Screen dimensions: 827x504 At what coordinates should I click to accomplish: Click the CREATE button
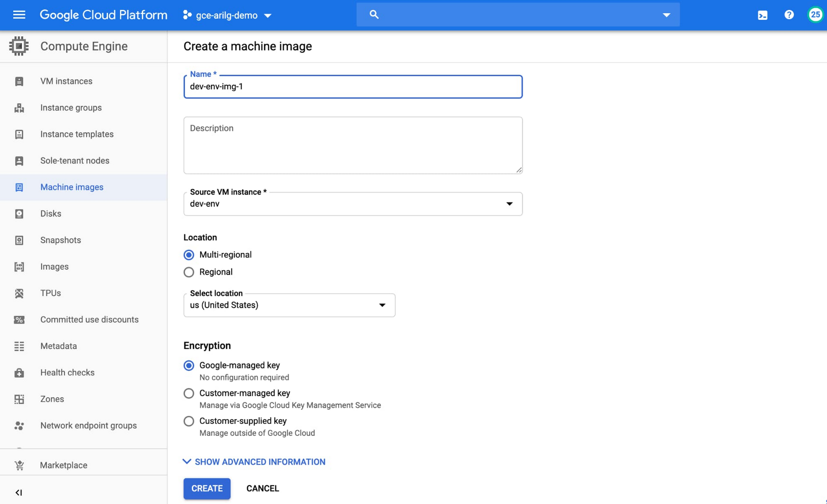click(x=207, y=488)
